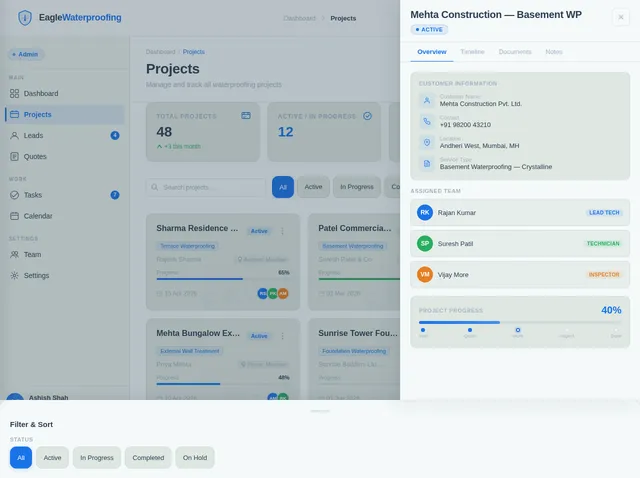Click the phone contact icon

(x=427, y=121)
